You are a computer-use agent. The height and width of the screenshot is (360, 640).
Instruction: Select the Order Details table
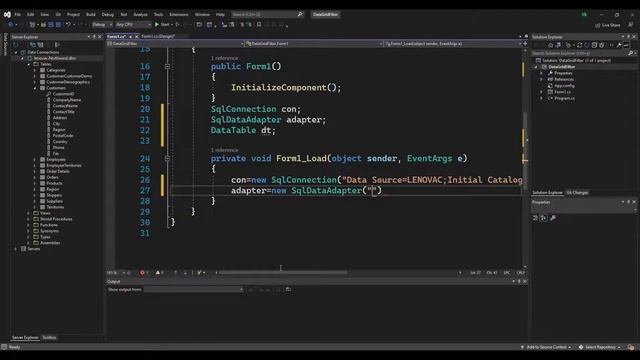coord(58,171)
